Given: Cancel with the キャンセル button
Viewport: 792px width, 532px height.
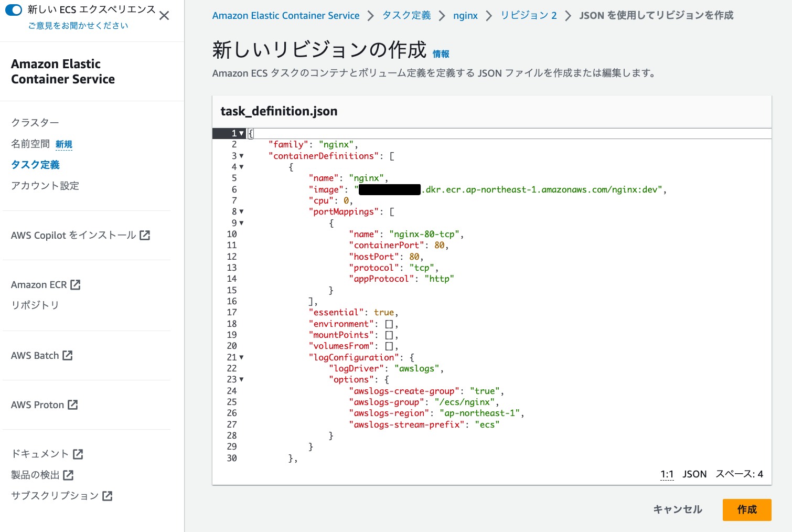Looking at the screenshot, I should 677,509.
